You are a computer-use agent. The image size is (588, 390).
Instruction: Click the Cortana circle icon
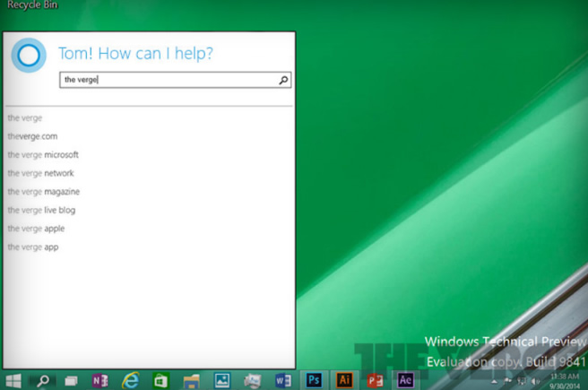pyautogui.click(x=29, y=55)
